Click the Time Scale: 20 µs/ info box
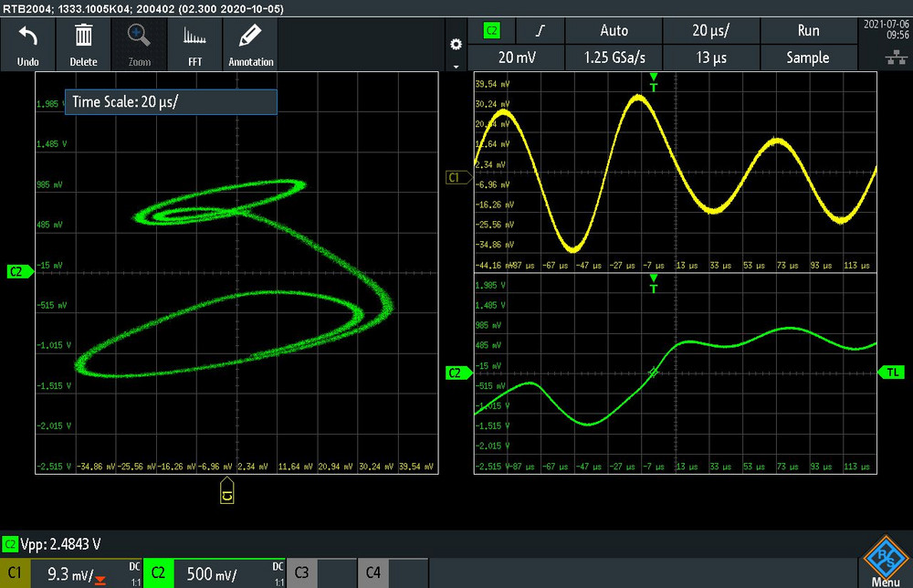This screenshot has width=913, height=588. (x=171, y=102)
